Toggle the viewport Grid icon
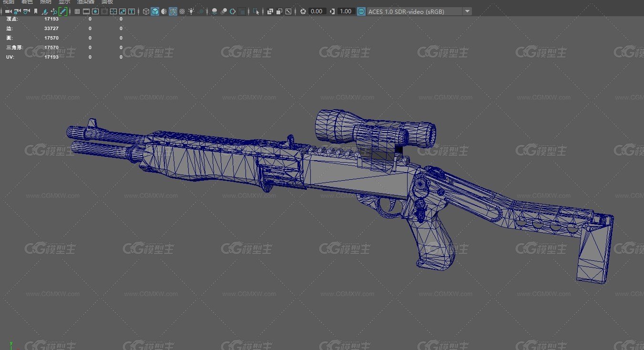 (x=77, y=11)
